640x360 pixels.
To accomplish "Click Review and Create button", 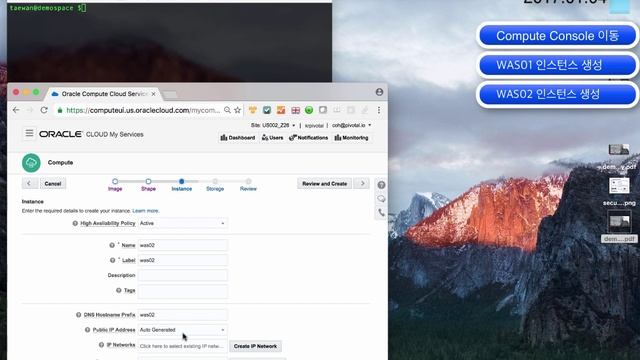I will [324, 184].
